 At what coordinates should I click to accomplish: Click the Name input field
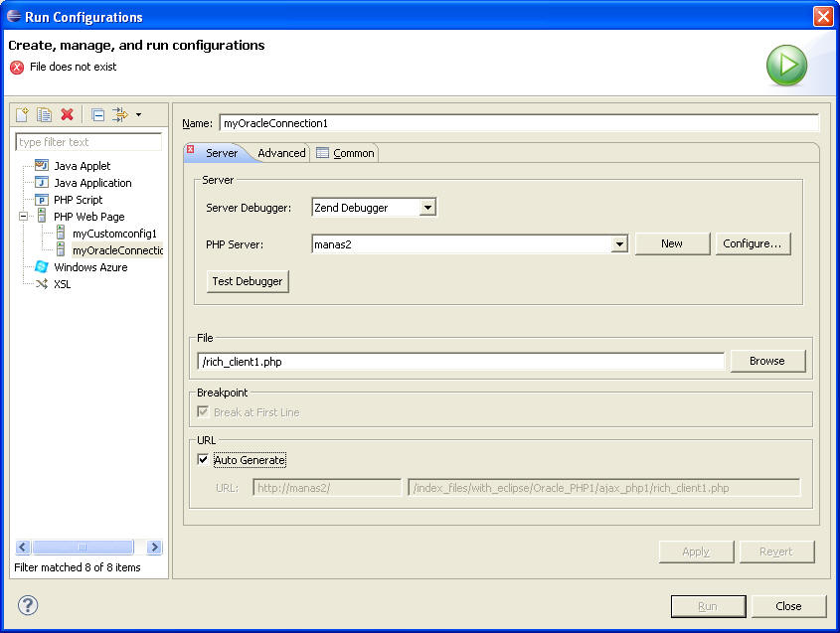[x=519, y=123]
